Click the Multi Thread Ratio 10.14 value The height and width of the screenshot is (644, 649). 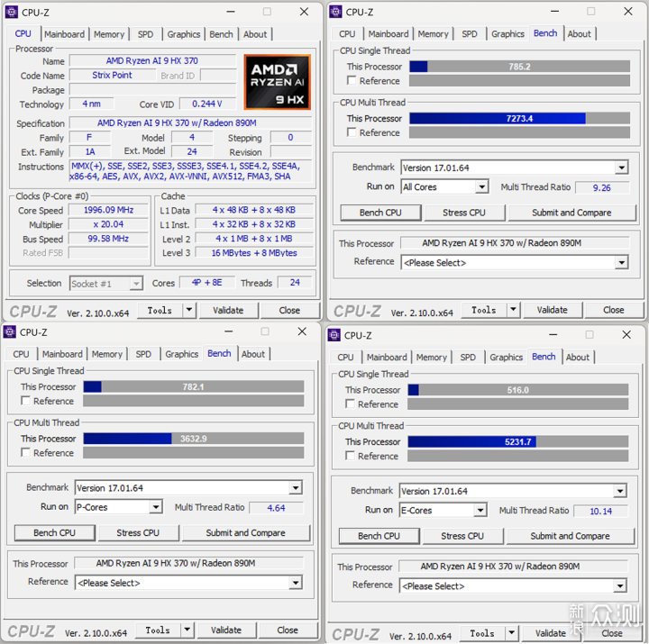pos(600,511)
